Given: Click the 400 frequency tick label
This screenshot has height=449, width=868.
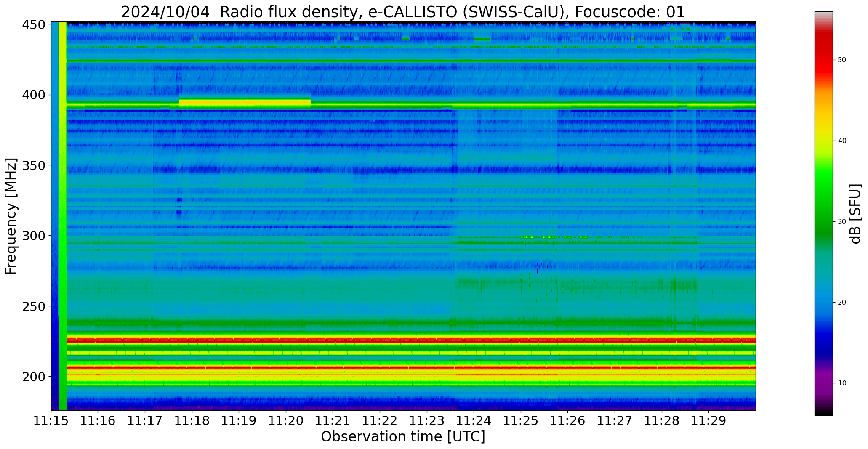Looking at the screenshot, I should pos(34,95).
